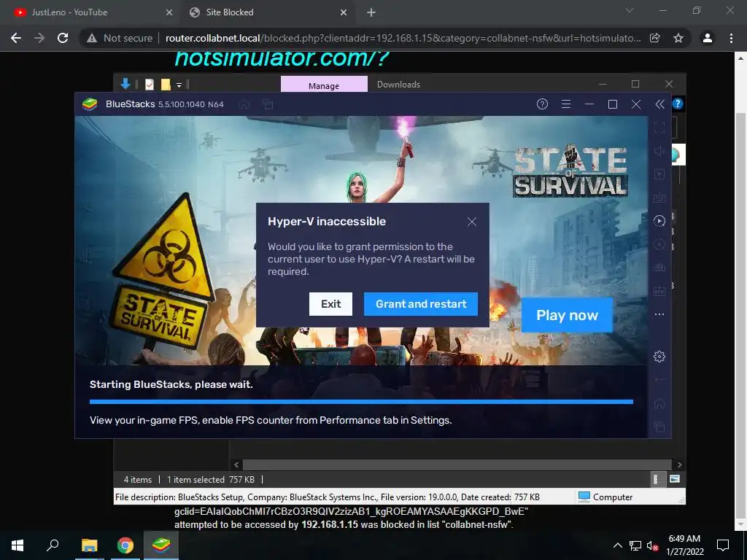Open Chrome profile icon

(708, 38)
